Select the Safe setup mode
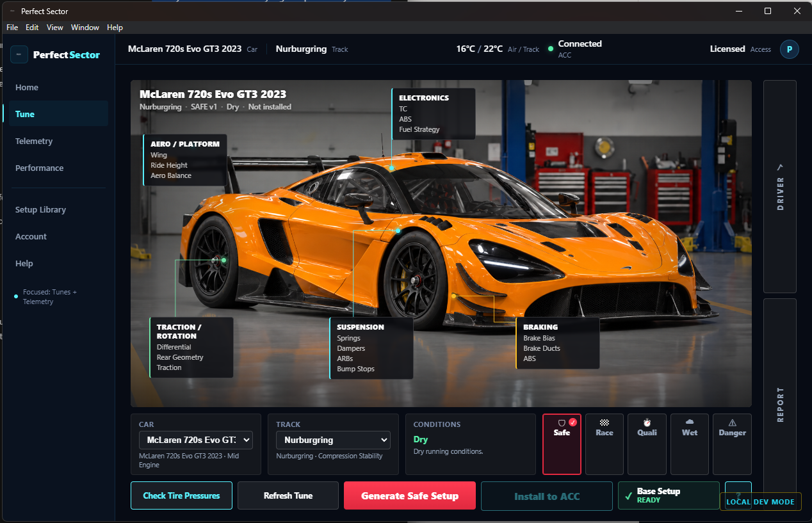Viewport: 812px width, 523px height. pyautogui.click(x=562, y=444)
